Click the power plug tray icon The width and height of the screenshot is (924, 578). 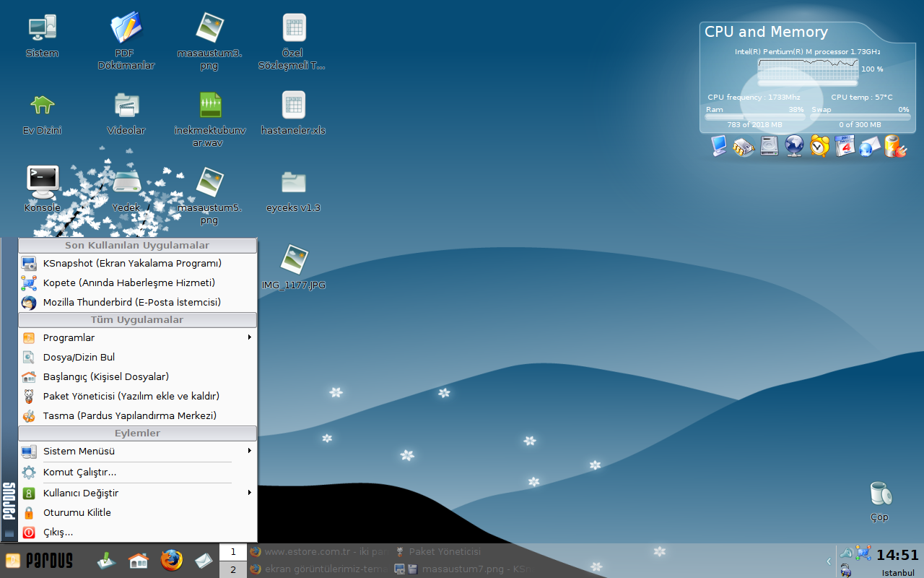click(845, 571)
